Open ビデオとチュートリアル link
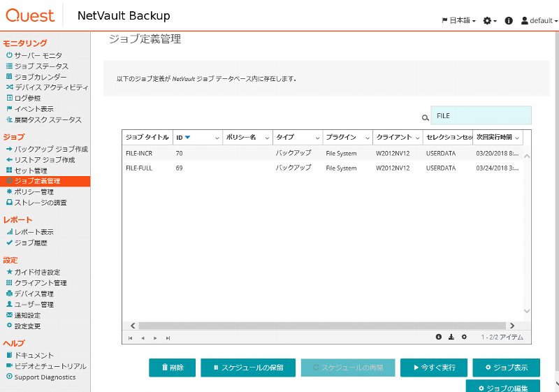 click(46, 366)
